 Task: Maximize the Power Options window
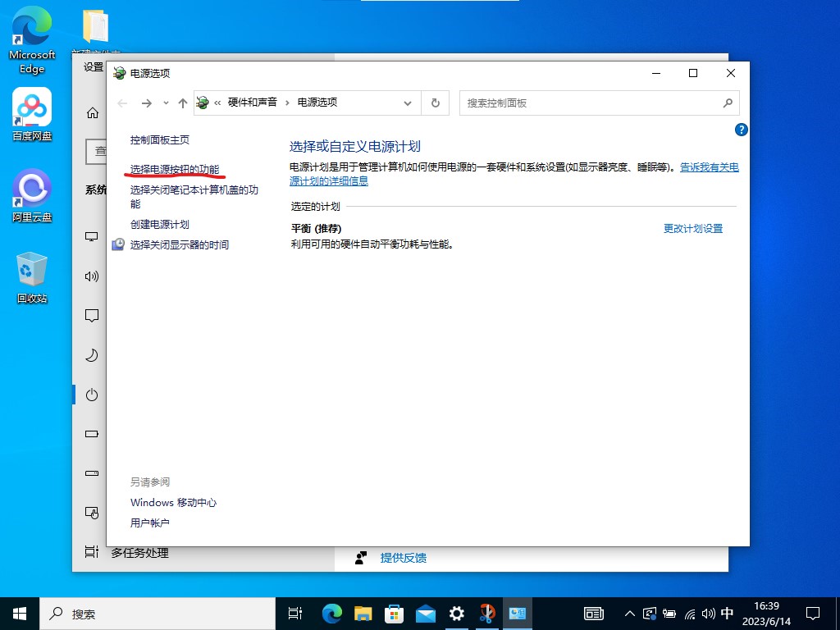tap(693, 73)
